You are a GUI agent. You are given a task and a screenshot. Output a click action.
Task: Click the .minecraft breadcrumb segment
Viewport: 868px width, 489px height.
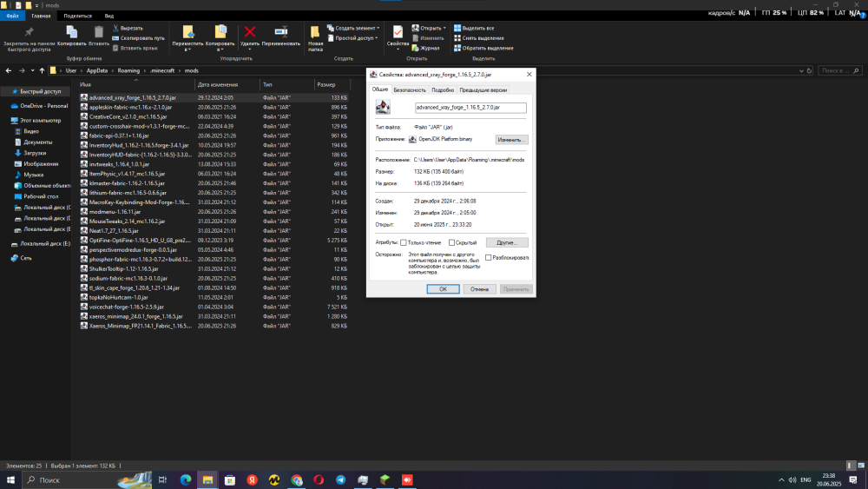162,71
